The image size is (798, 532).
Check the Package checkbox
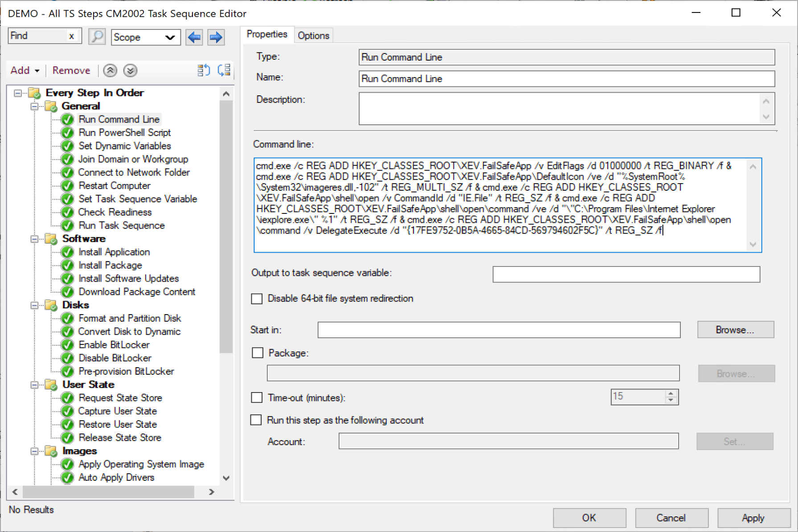click(x=258, y=352)
